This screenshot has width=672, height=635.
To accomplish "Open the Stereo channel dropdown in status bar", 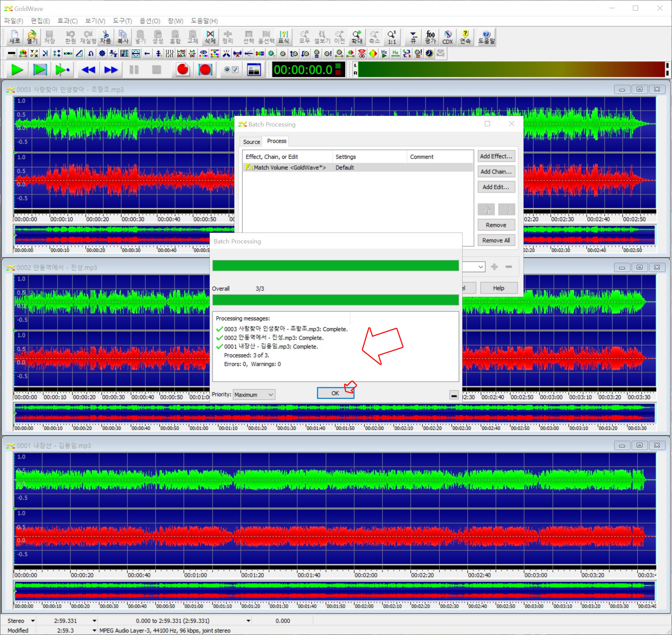I will 33,621.
